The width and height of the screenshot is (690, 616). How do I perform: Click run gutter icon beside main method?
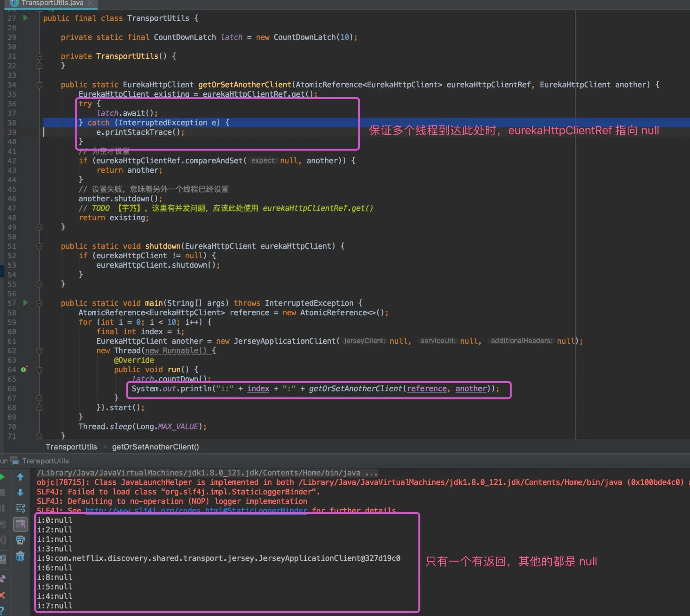click(25, 303)
